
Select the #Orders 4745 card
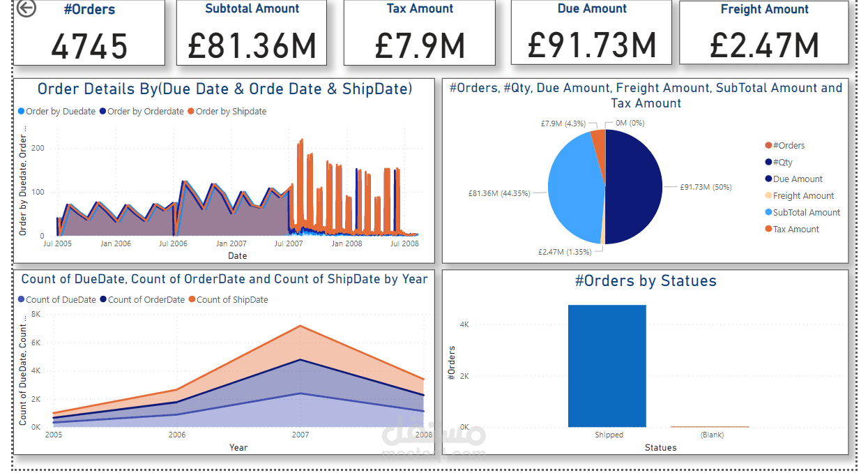pyautogui.click(x=90, y=33)
